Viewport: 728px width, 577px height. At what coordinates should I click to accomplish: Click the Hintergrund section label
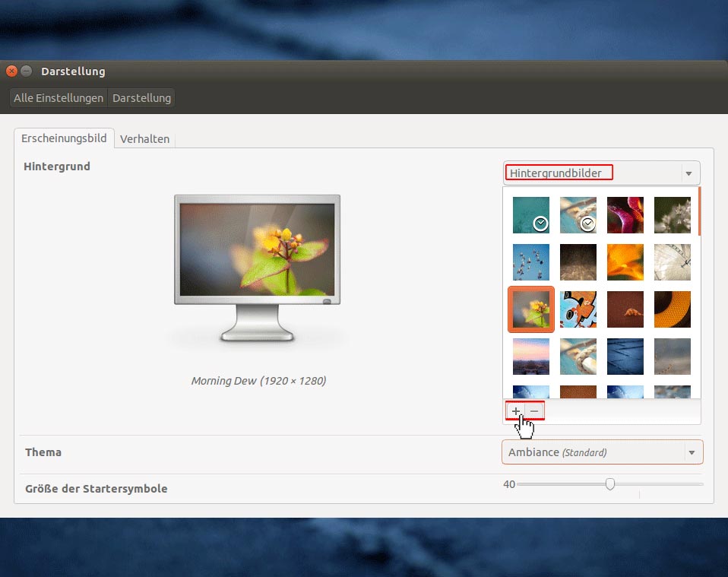point(57,166)
